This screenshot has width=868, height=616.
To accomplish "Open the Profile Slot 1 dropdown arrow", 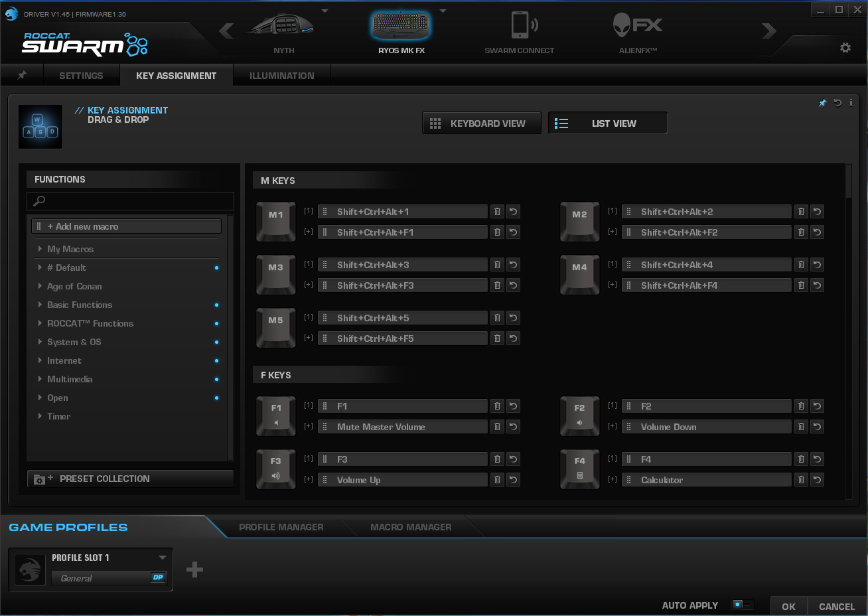I will 163,558.
